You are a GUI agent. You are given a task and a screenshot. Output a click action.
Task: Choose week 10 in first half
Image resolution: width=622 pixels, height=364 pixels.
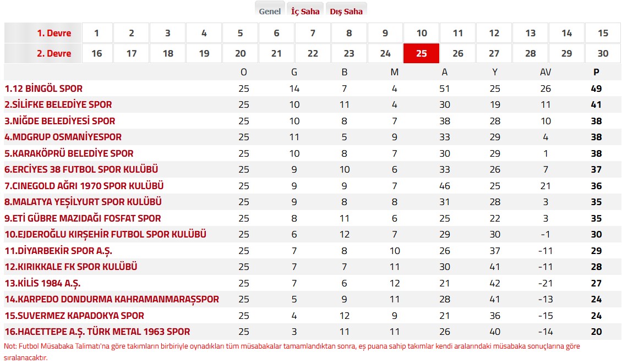[x=422, y=33]
